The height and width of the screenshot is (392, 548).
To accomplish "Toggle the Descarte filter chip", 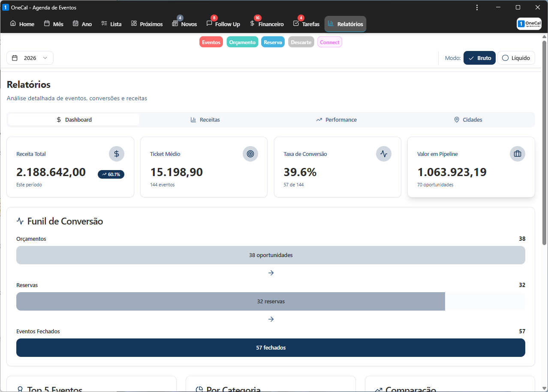I will [x=301, y=42].
